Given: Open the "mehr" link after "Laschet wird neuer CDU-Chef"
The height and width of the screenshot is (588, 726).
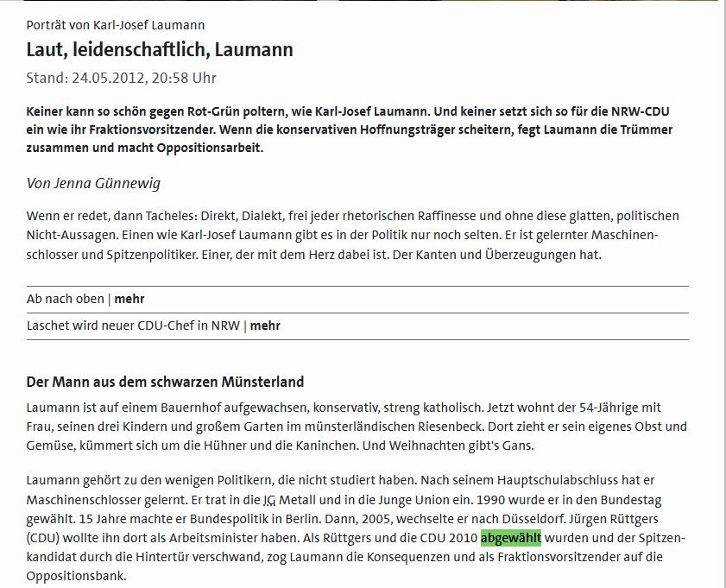Looking at the screenshot, I should click(x=265, y=326).
